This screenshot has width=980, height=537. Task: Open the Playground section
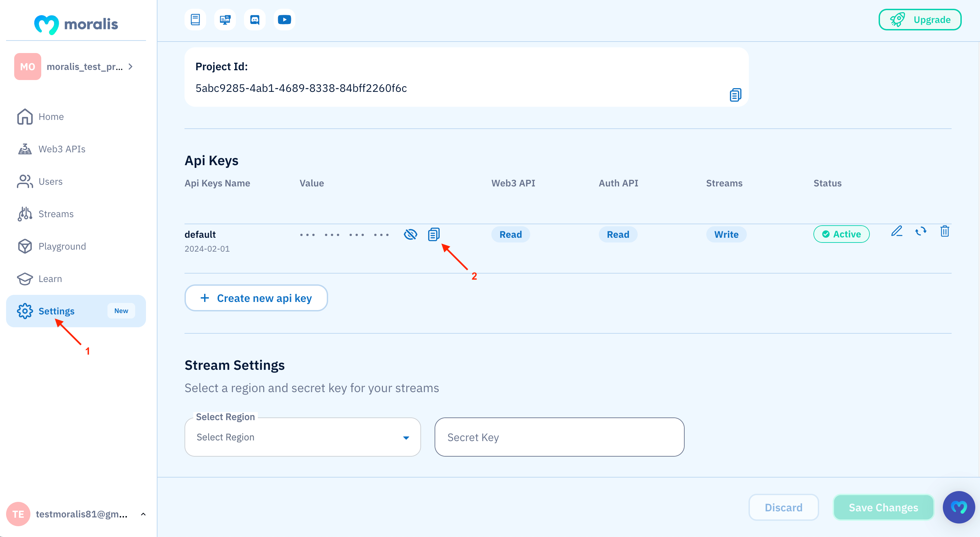[62, 246]
